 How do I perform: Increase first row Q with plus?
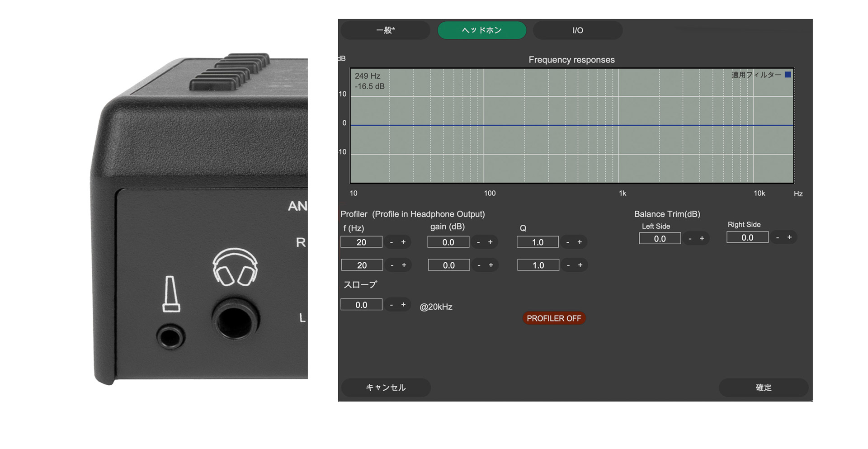[580, 242]
